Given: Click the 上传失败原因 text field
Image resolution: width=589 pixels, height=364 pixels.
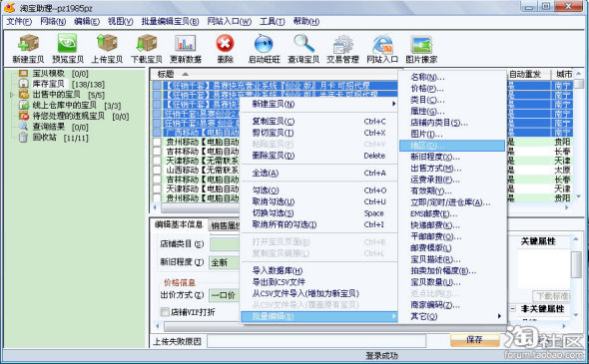Looking at the screenshot, I should [x=316, y=341].
